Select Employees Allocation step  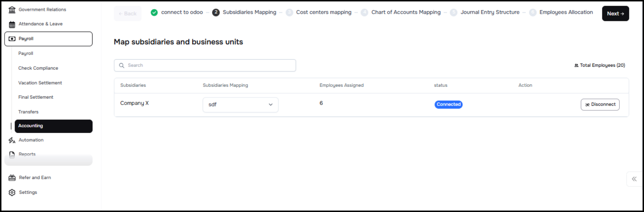click(566, 12)
